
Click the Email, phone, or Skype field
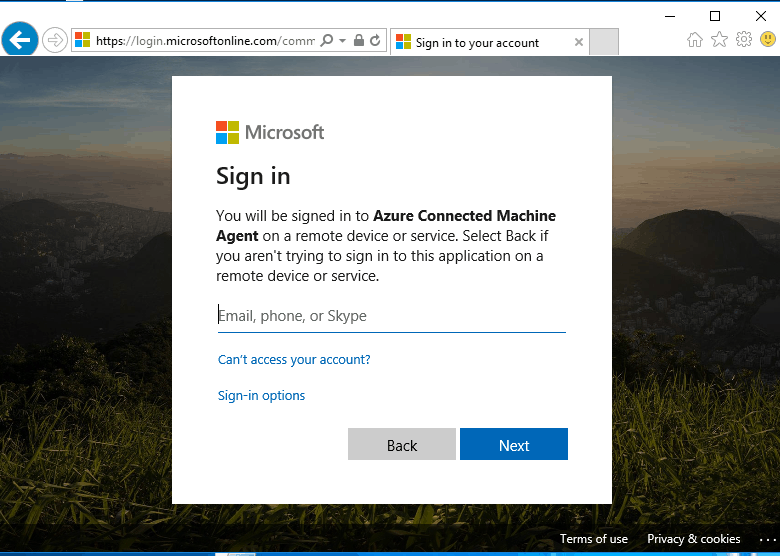391,316
